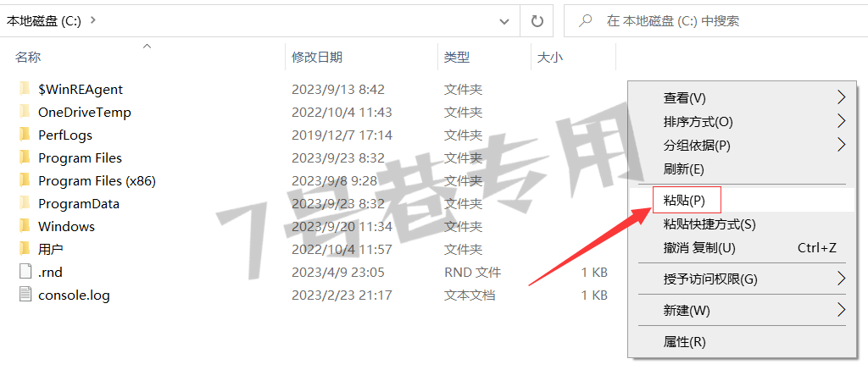Screen dimensions: 868x392
Task: Click the 在 本地磁盘 (C:) 中搜索 search box
Action: [715, 21]
